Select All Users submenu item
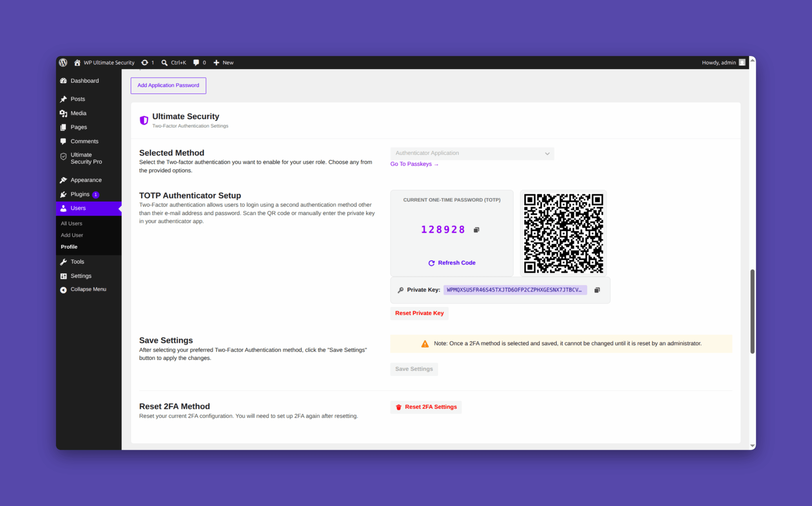The image size is (812, 506). (x=72, y=223)
